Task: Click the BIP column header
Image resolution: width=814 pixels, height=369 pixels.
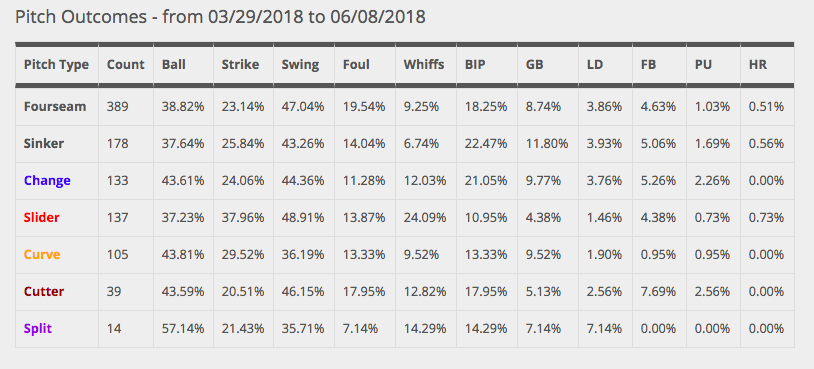Action: point(474,65)
